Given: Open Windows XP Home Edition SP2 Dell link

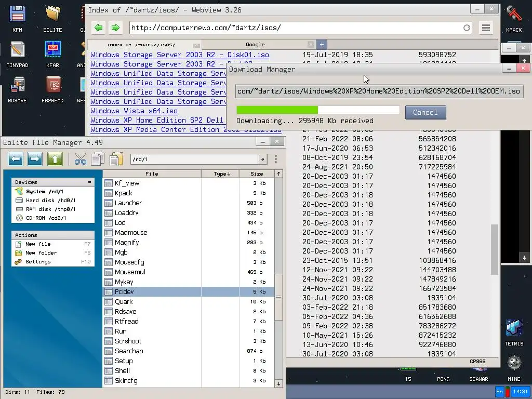Looking at the screenshot, I should (x=157, y=120).
